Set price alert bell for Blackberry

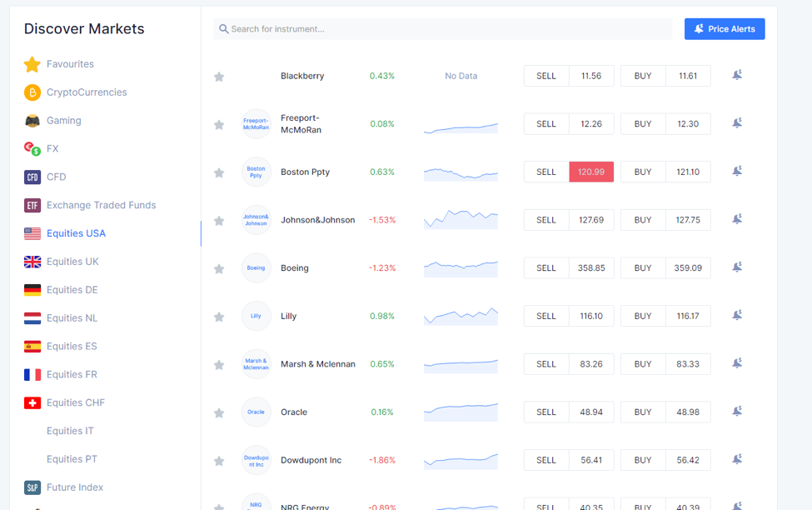737,75
